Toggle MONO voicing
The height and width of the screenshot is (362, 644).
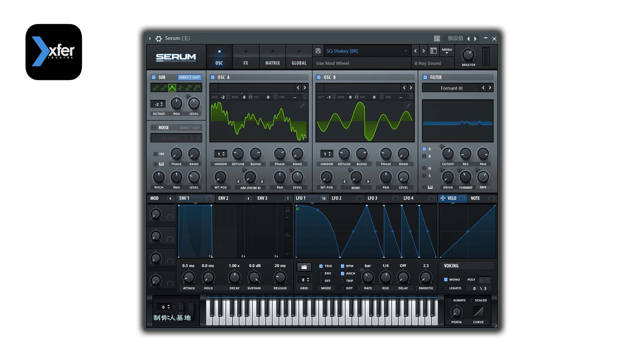point(446,280)
